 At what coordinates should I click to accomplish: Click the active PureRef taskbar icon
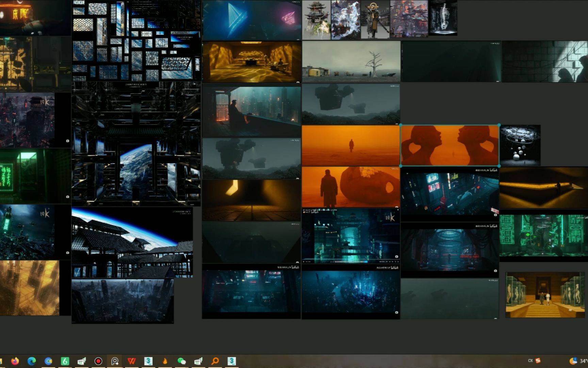(115, 361)
